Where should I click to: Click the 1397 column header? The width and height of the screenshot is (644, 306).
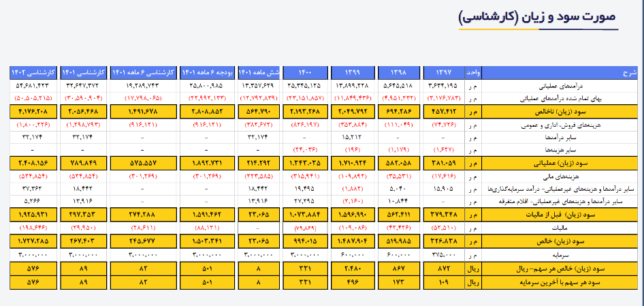[x=442, y=72]
